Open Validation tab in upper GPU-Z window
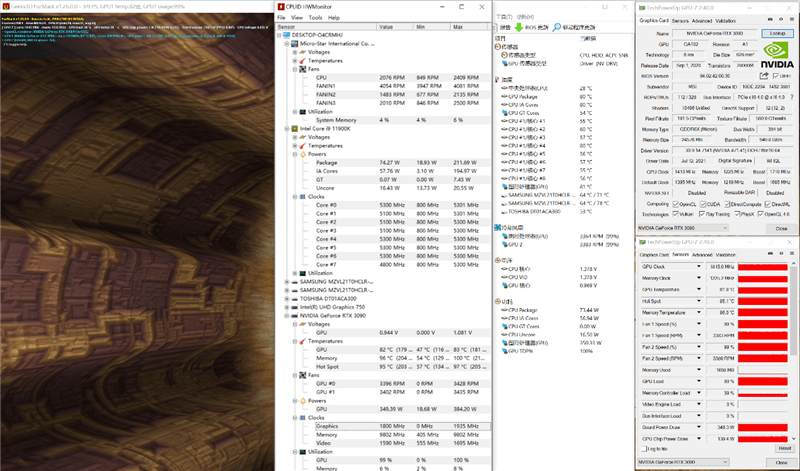This screenshot has height=471, width=800. point(726,21)
